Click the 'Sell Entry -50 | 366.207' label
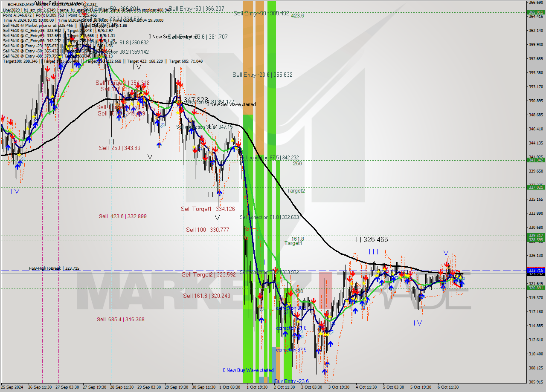The height and width of the screenshot is (392, 546). click(x=197, y=9)
